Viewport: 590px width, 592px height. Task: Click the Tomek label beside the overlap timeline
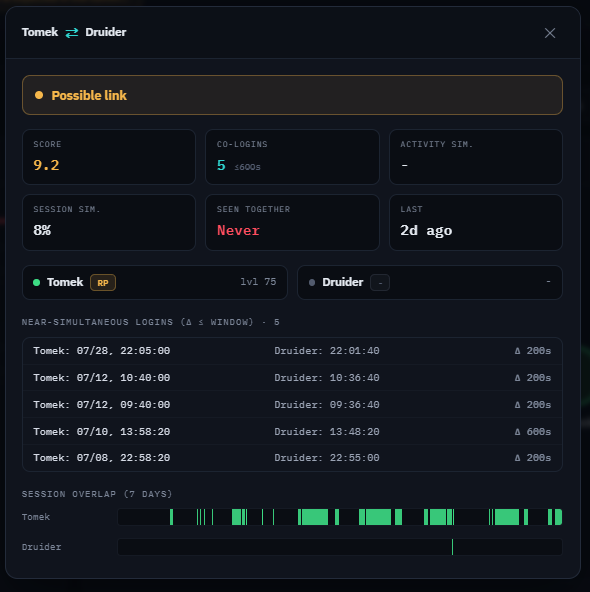36,517
